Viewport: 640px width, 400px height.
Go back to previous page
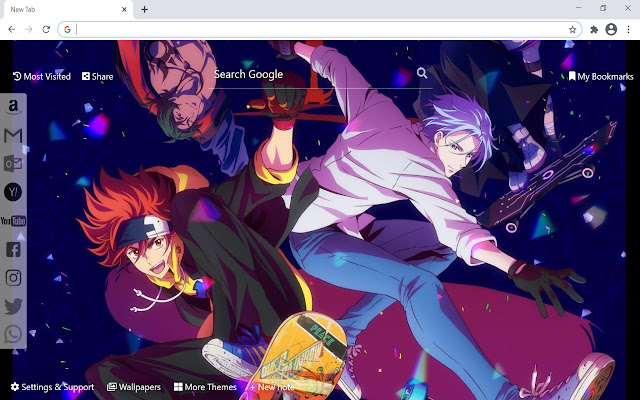12,29
